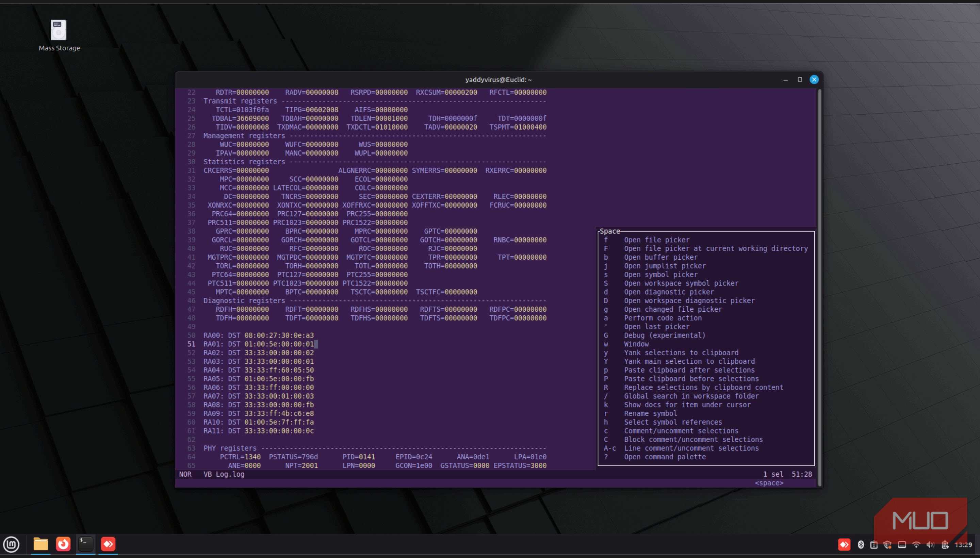This screenshot has width=980, height=558.
Task: Select 'Open command palette' entry
Action: tap(665, 457)
